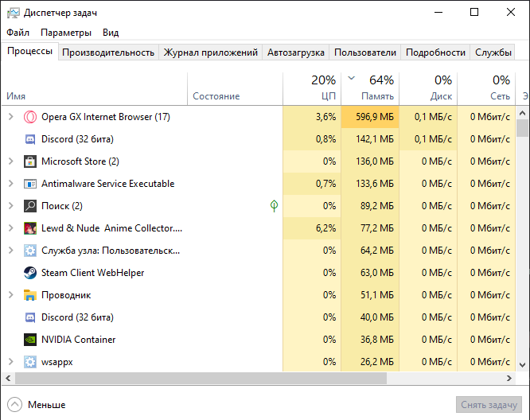Select the Steam Client WebHelper row name
530x420 pixels.
92,273
